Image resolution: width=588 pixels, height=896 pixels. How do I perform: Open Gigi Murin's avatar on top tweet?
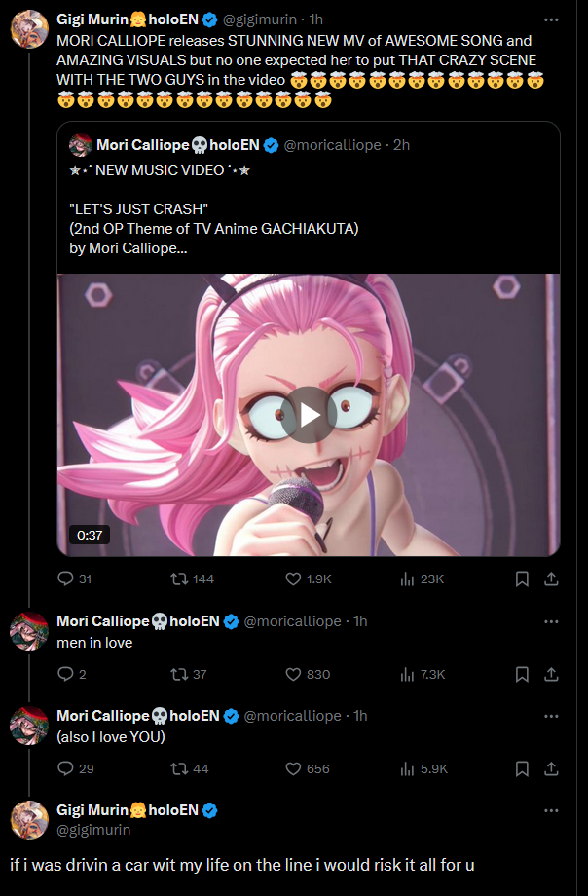[29, 29]
